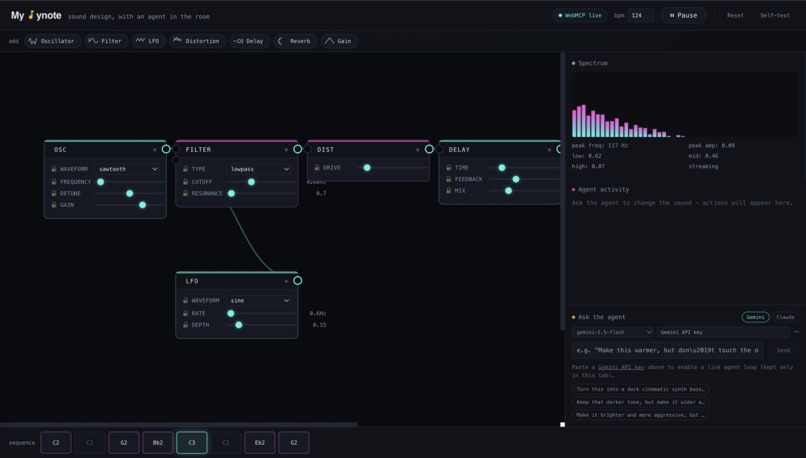Add a Distortion node from the toolbar
806x458 pixels.
point(197,41)
